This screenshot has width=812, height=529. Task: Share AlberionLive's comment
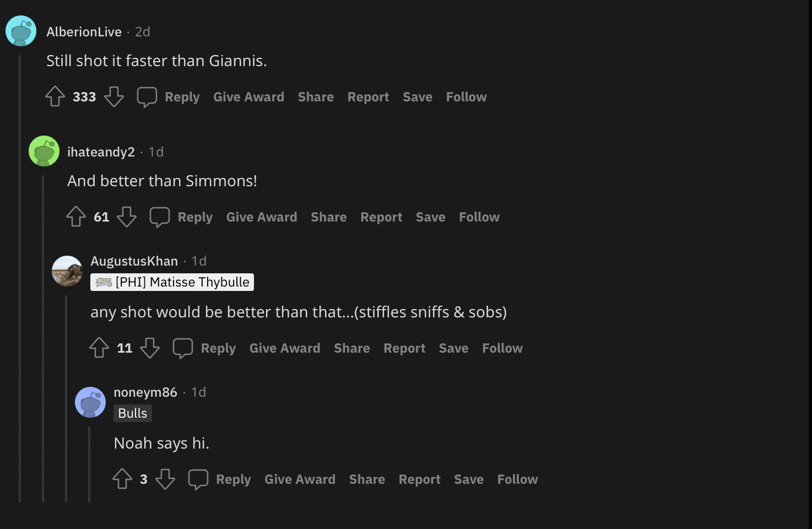pyautogui.click(x=316, y=97)
